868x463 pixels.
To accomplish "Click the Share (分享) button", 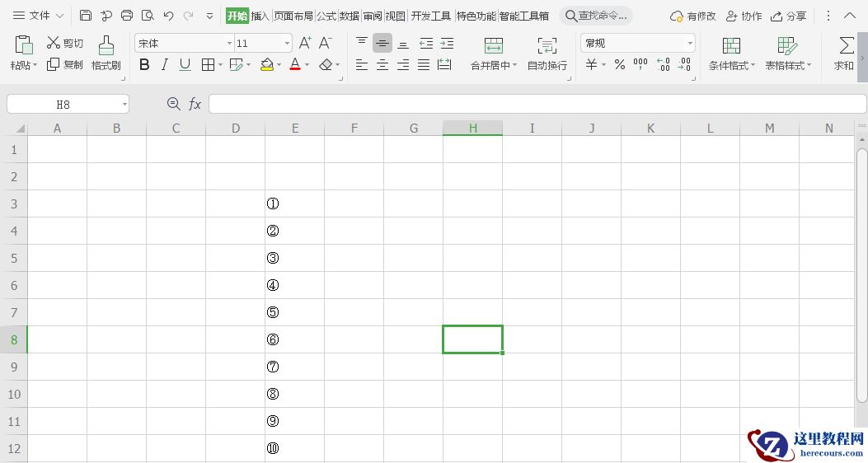I will click(x=788, y=16).
